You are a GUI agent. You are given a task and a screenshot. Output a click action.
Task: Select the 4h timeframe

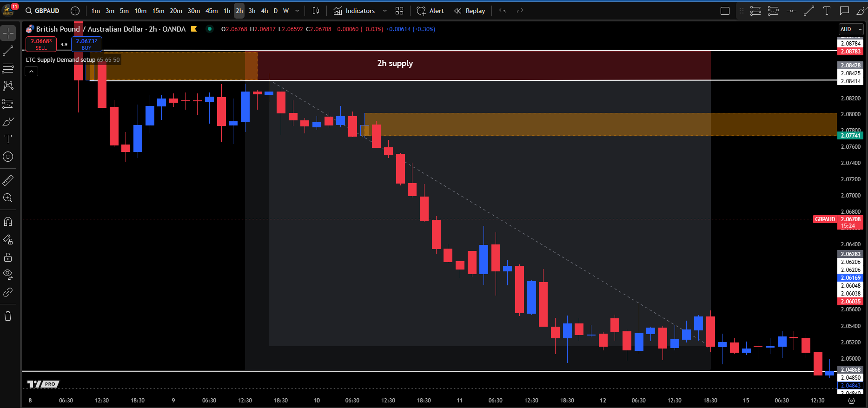point(264,11)
